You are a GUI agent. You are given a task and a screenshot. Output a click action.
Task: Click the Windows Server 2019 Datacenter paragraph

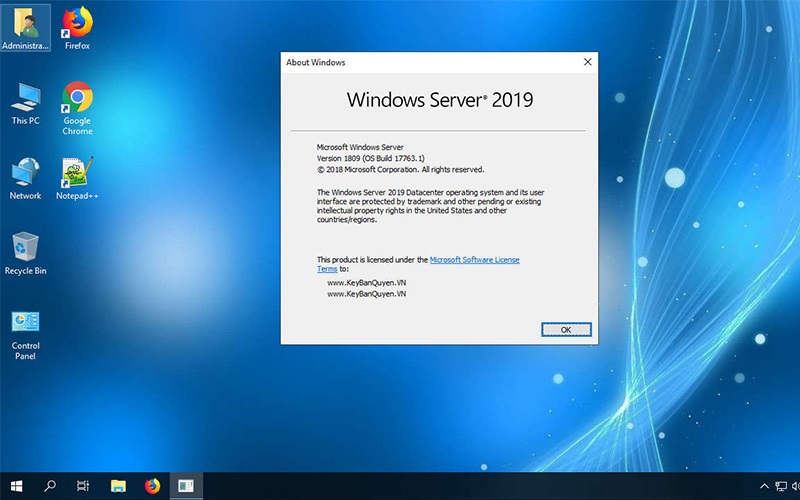(431, 206)
